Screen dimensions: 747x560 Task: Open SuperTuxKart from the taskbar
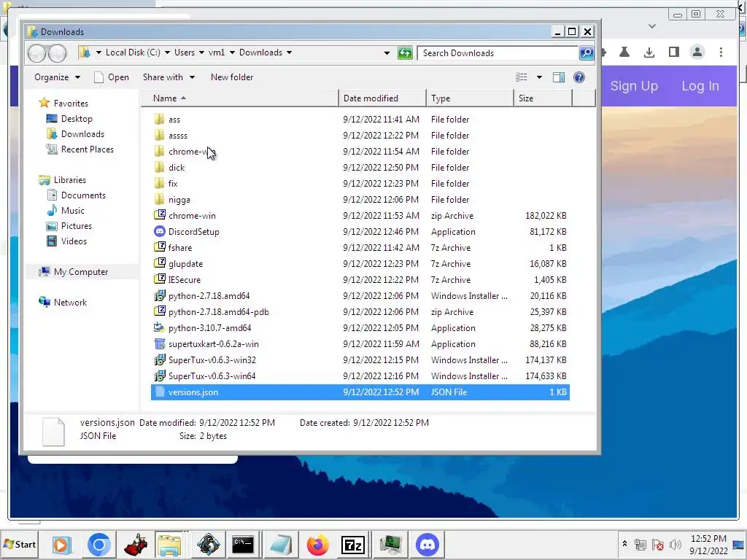[x=136, y=544]
